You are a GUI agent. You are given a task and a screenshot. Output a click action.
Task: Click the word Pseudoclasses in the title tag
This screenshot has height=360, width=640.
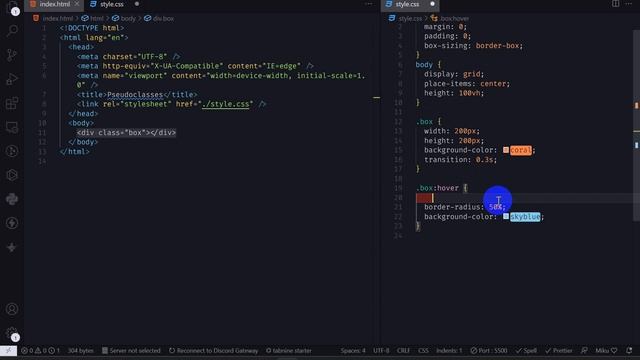(x=135, y=95)
